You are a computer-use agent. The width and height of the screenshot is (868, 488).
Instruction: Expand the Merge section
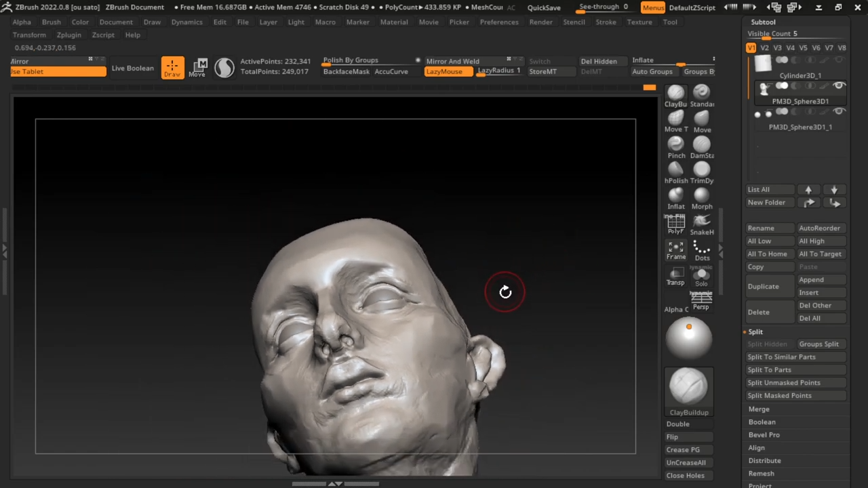click(x=759, y=409)
